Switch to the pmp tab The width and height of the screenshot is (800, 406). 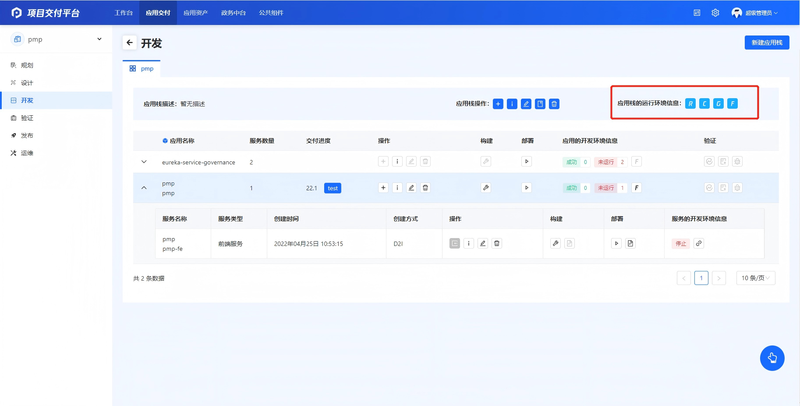tap(142, 69)
